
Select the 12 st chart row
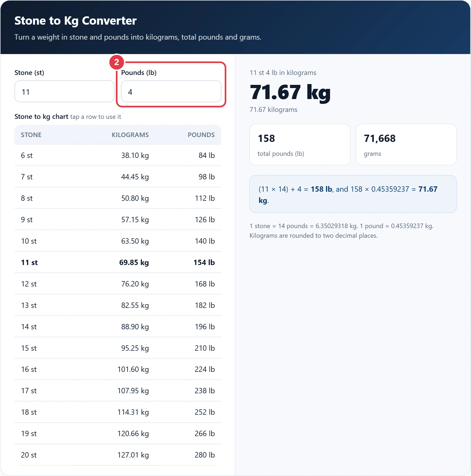[x=118, y=284]
